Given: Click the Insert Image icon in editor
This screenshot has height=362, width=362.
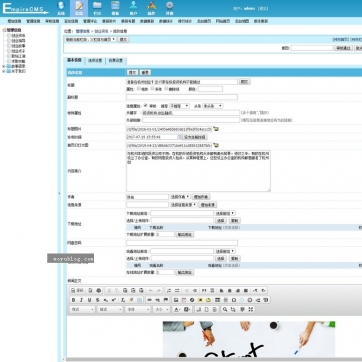Looking at the screenshot, I should (x=176, y=300).
